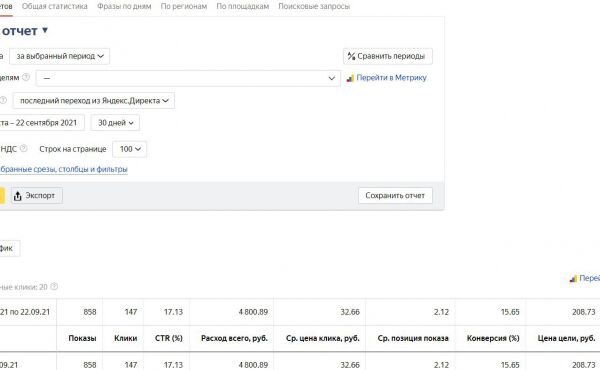600x370 pixels.
Task: Click the help icon beside the attribution dropdown
Action: point(3,100)
